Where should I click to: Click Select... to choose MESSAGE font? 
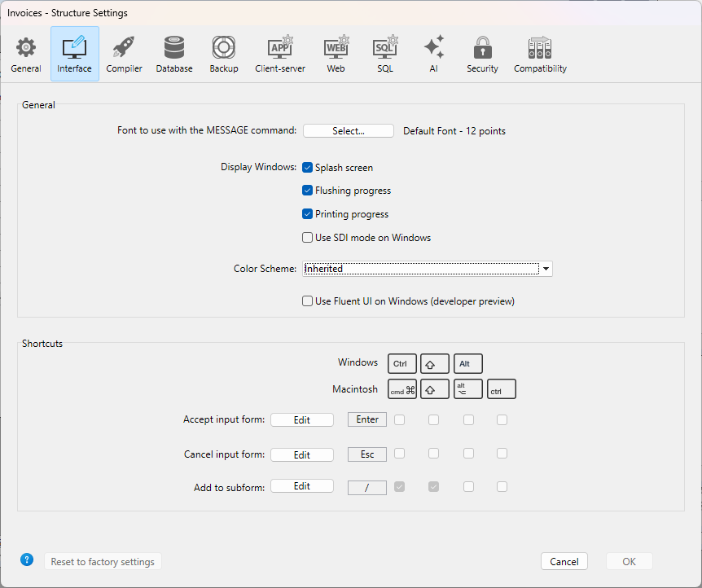tap(349, 131)
